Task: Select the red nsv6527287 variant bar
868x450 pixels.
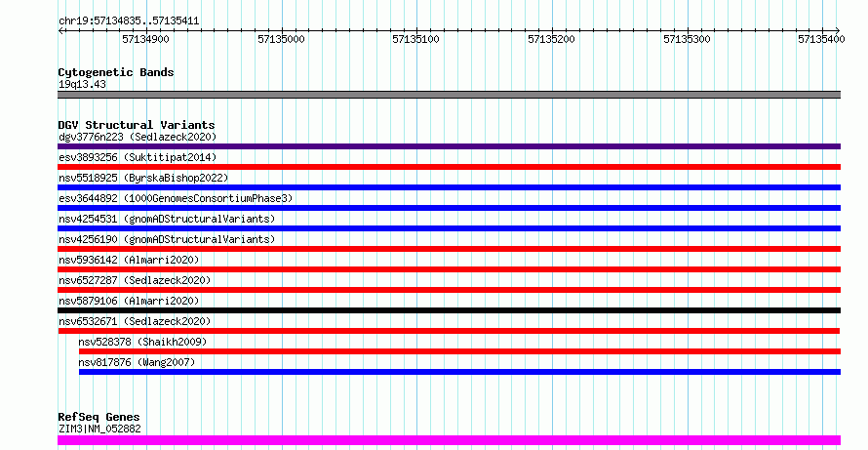Action: 449,290
